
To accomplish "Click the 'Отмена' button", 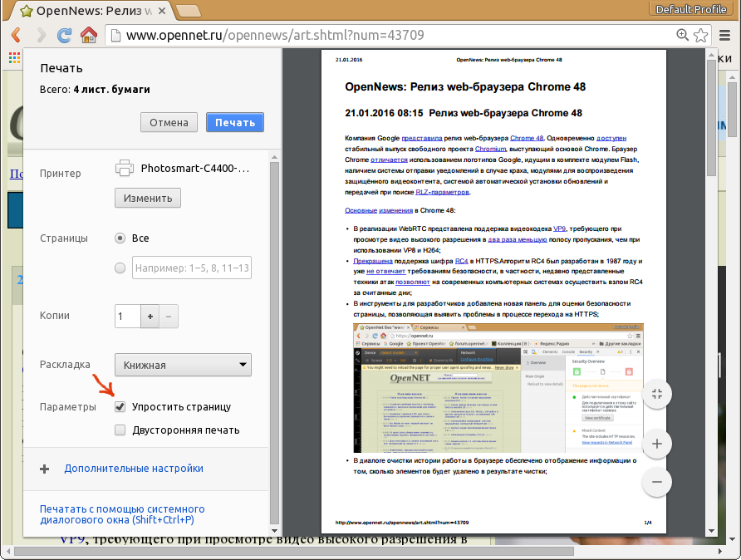I will (169, 122).
